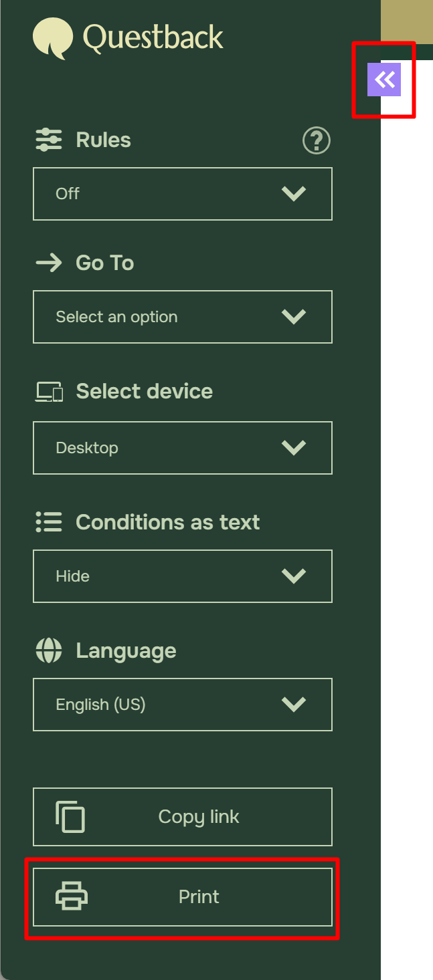Image resolution: width=433 pixels, height=980 pixels.
Task: Click the Select device monitor icon
Action: pyautogui.click(x=49, y=392)
